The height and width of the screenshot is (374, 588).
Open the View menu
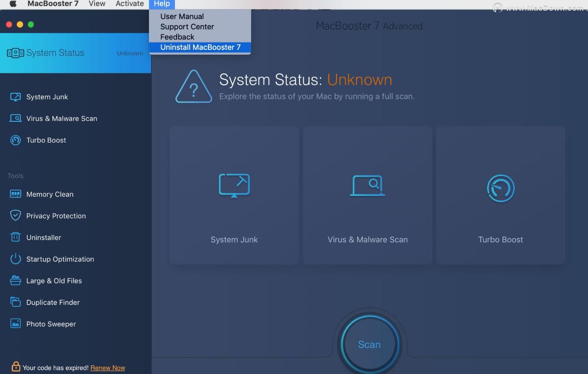coord(97,4)
